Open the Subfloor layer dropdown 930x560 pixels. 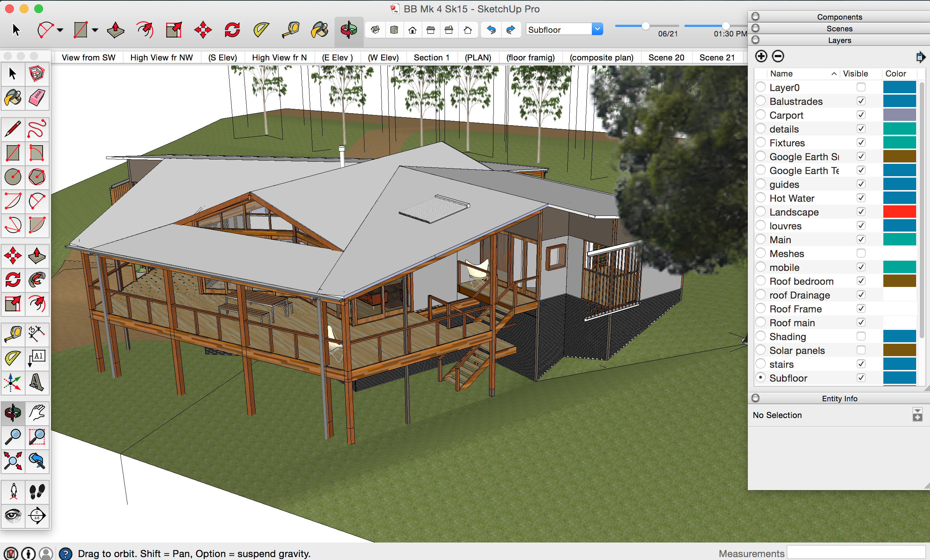tap(597, 29)
